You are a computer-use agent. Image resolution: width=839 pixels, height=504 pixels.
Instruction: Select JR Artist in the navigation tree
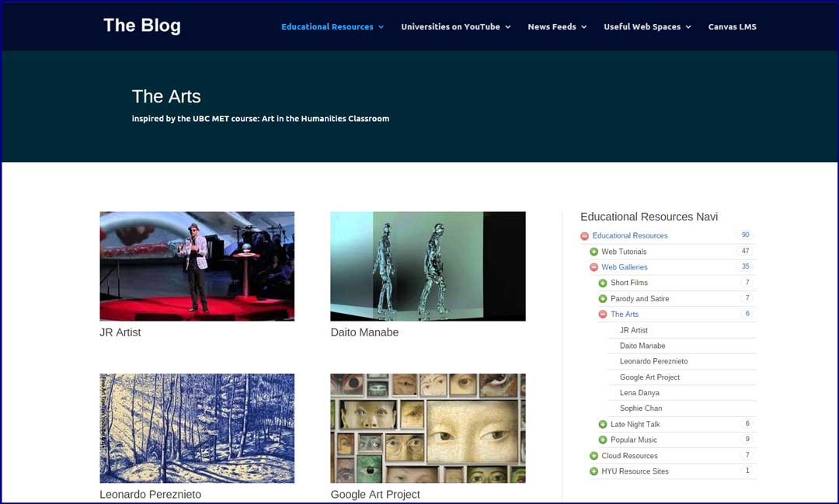click(x=633, y=330)
